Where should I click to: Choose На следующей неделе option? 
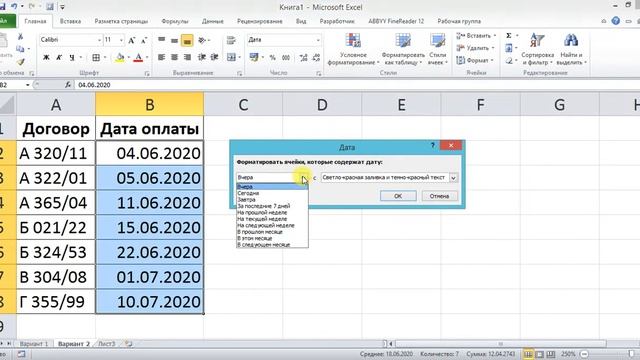(272, 225)
